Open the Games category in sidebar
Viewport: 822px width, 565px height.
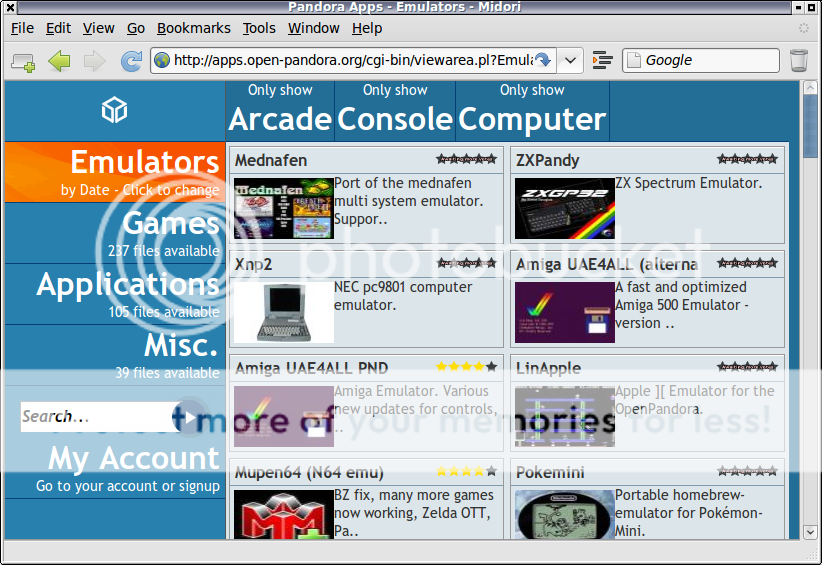coord(170,224)
